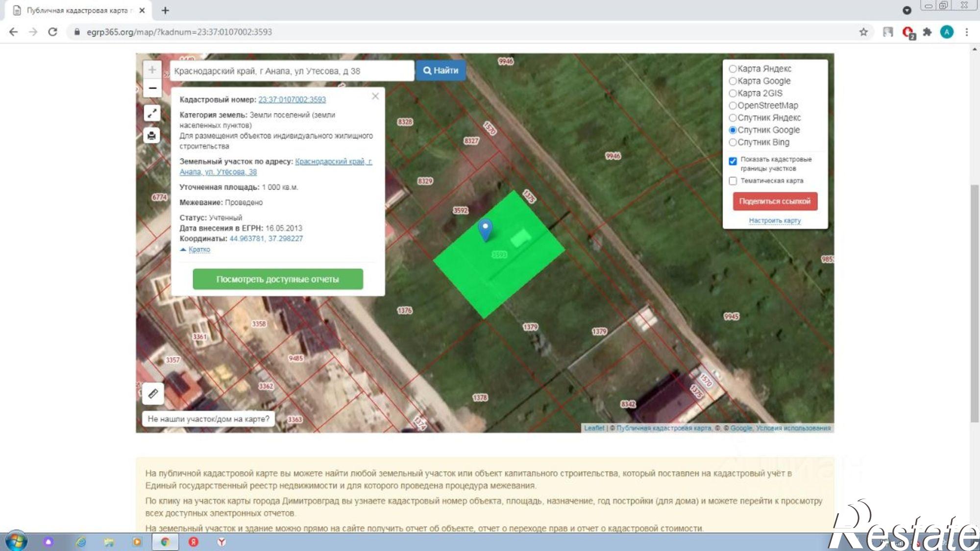Viewport: 980px width, 551px height.
Task: Open fullscreen map view icon
Action: [x=152, y=113]
